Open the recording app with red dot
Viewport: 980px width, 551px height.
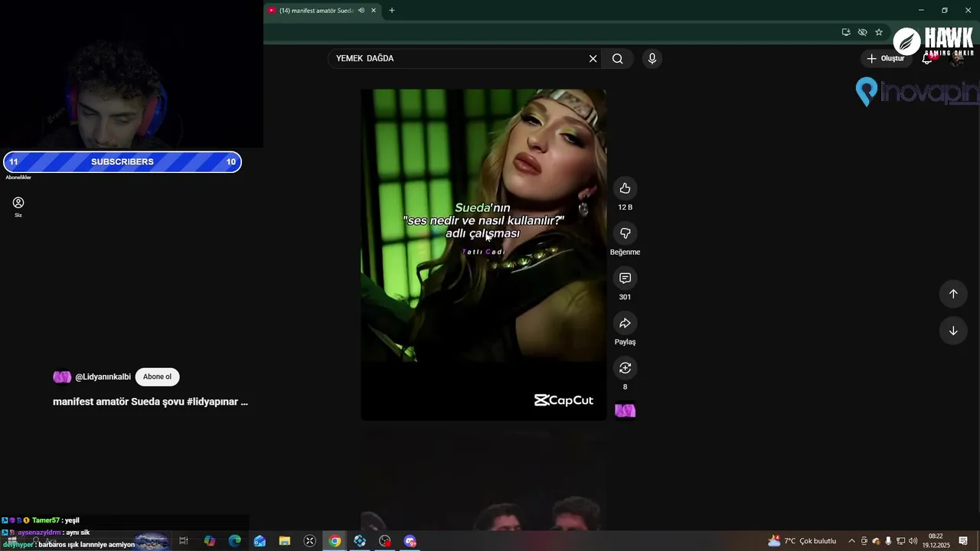385,541
